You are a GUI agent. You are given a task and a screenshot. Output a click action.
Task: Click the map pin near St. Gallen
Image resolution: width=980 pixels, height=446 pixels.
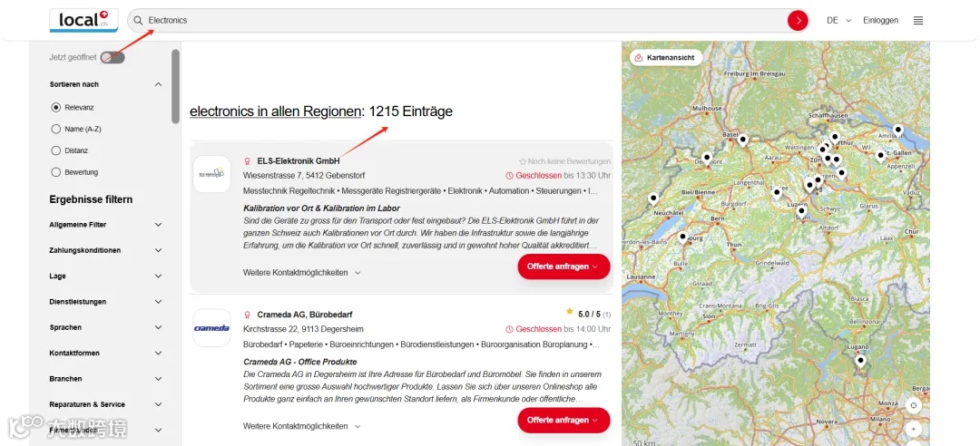click(x=880, y=156)
